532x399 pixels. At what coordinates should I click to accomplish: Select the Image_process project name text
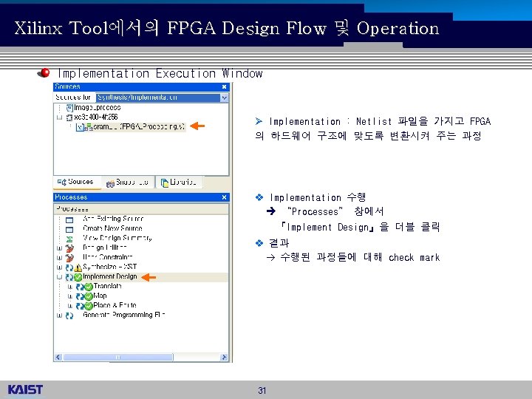click(x=98, y=108)
